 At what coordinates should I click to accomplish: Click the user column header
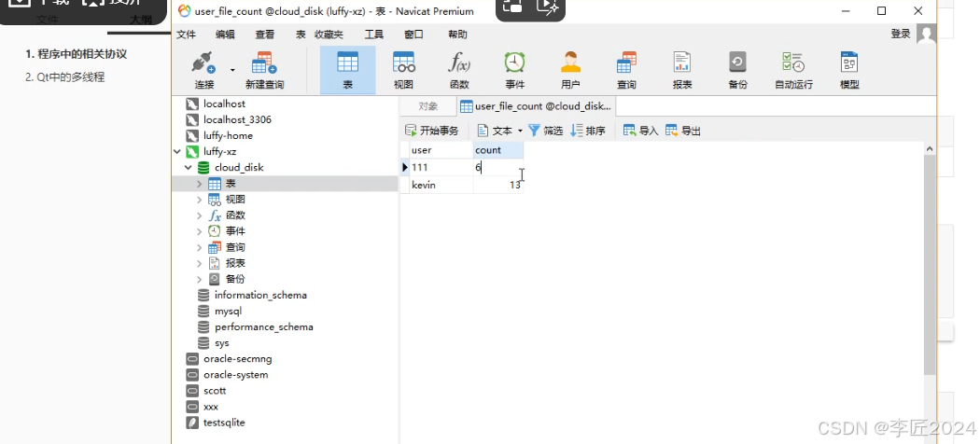(x=441, y=150)
